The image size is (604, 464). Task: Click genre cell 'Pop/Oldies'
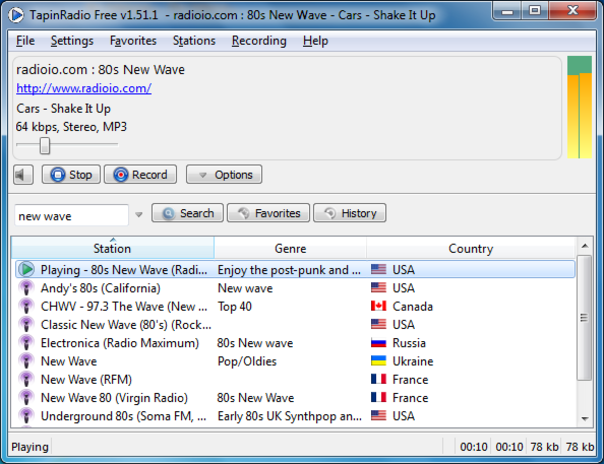pos(247,361)
